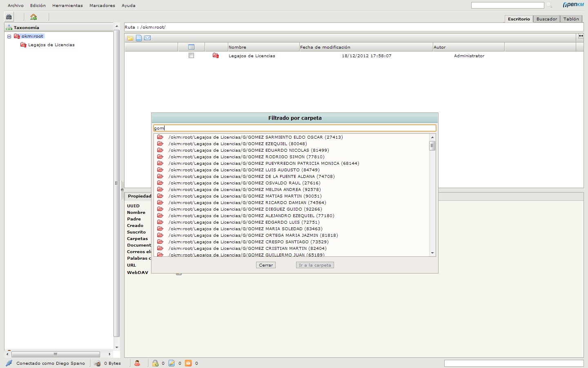
Task: Click the user icon in status bar
Action: [x=137, y=363]
